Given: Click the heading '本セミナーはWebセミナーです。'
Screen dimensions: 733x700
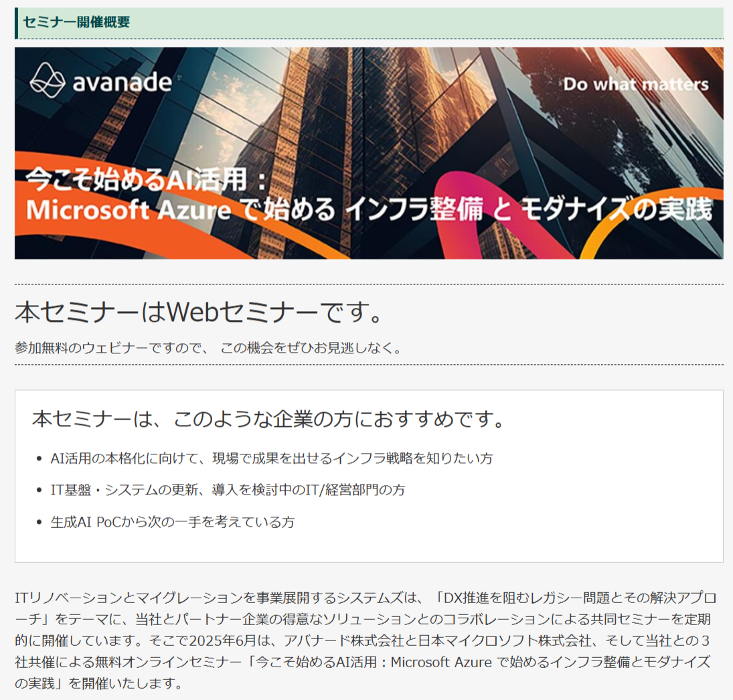Looking at the screenshot, I should pos(199,312).
